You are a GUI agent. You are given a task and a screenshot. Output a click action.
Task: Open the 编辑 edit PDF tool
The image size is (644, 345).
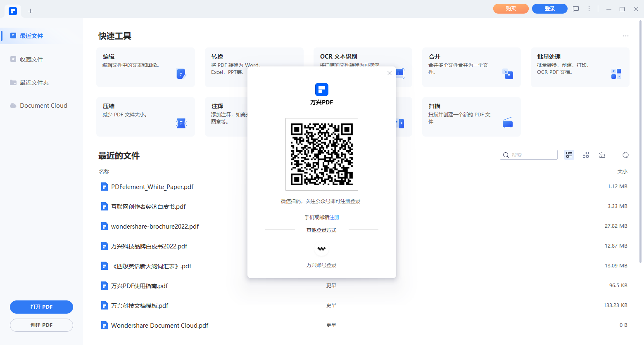coord(145,67)
